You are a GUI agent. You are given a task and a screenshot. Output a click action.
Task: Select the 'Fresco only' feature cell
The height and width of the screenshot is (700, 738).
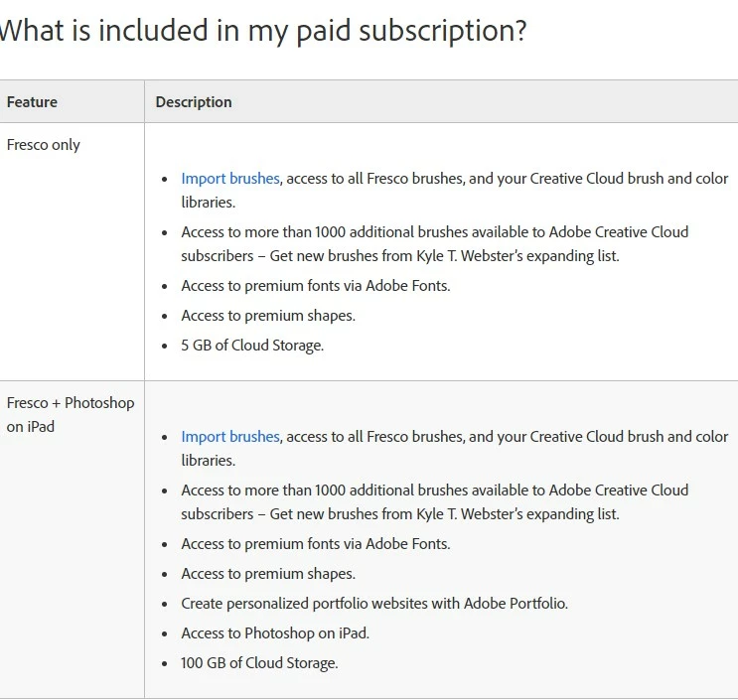point(44,145)
